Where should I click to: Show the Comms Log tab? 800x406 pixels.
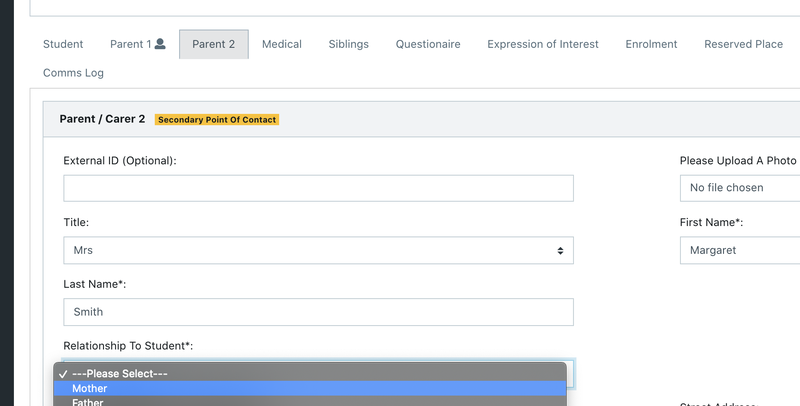73,73
